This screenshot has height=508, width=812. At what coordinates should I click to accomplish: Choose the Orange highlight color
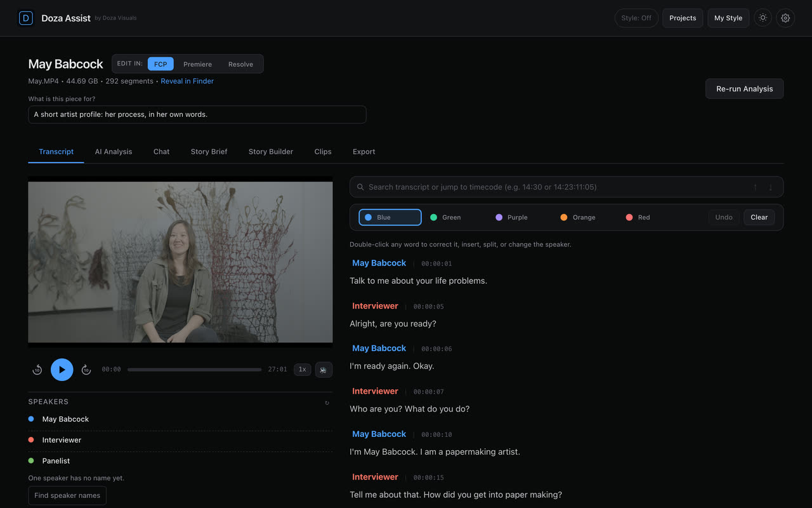pos(578,217)
